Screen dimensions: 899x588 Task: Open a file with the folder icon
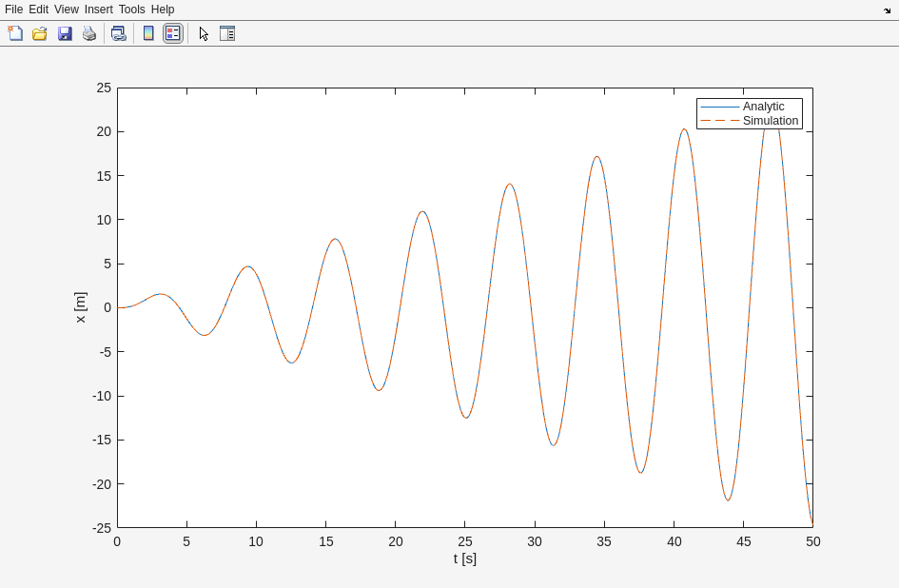(40, 33)
